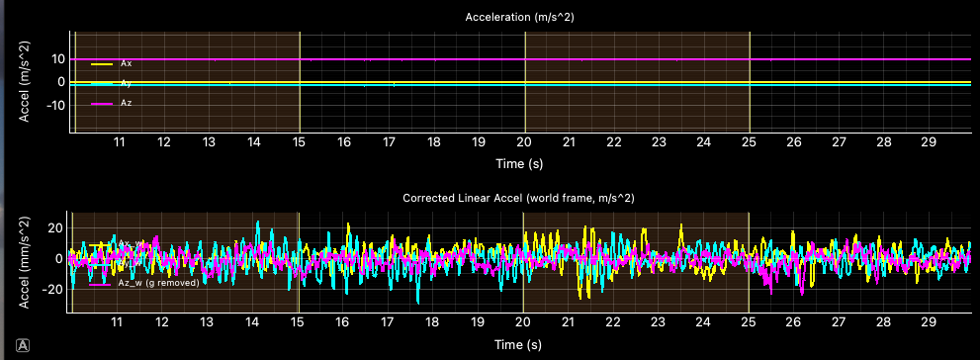Click the 12 tick on Corrected Linear Accel time axis
980x360 pixels.
(x=162, y=322)
